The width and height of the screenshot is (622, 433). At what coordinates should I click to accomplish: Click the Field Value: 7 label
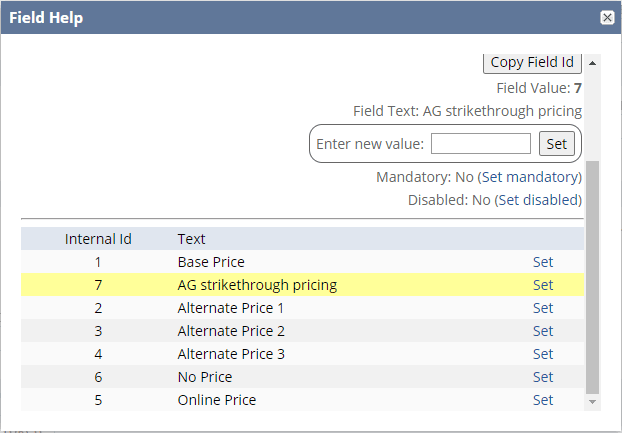point(539,88)
